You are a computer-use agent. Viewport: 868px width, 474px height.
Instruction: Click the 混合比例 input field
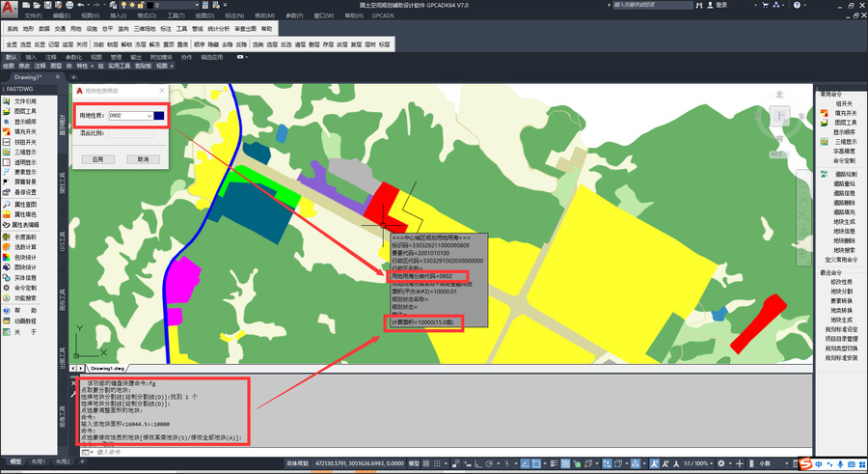[x=131, y=133]
